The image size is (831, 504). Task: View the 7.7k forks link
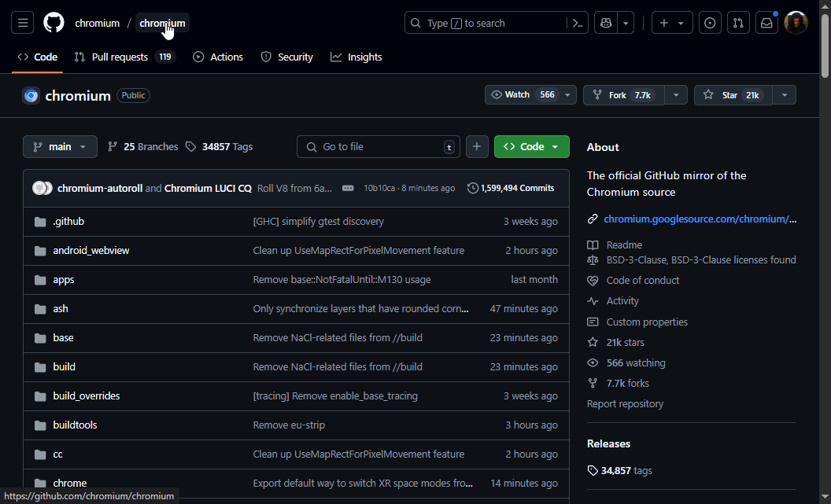click(x=627, y=383)
